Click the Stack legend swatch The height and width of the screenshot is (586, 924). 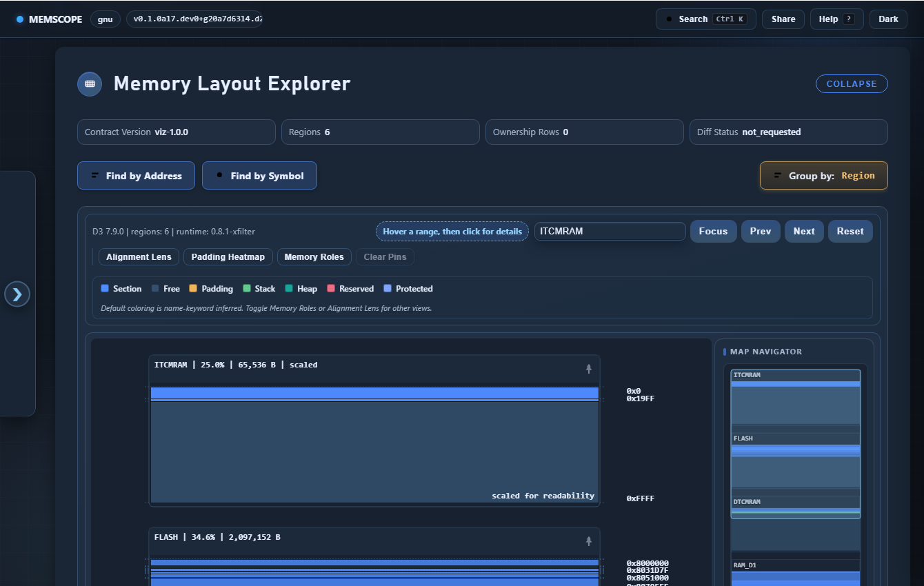[247, 289]
